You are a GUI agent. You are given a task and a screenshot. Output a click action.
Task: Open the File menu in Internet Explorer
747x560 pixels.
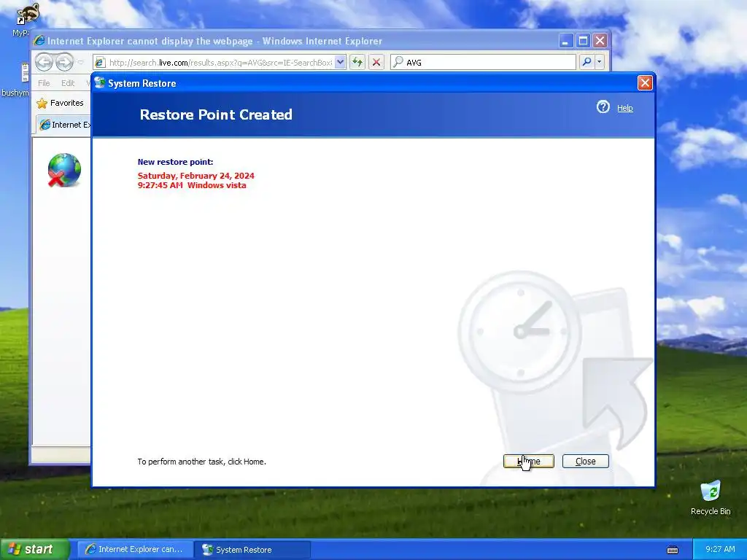click(44, 83)
